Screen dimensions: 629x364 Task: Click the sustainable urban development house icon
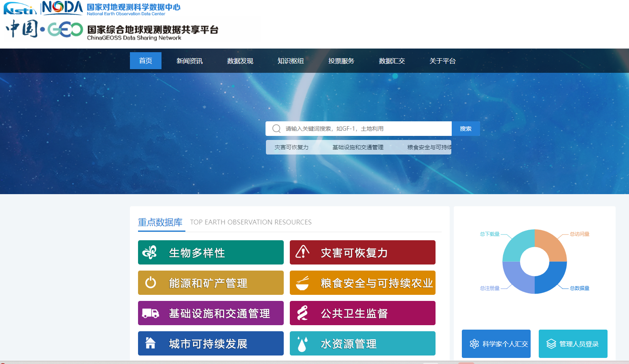(151, 343)
